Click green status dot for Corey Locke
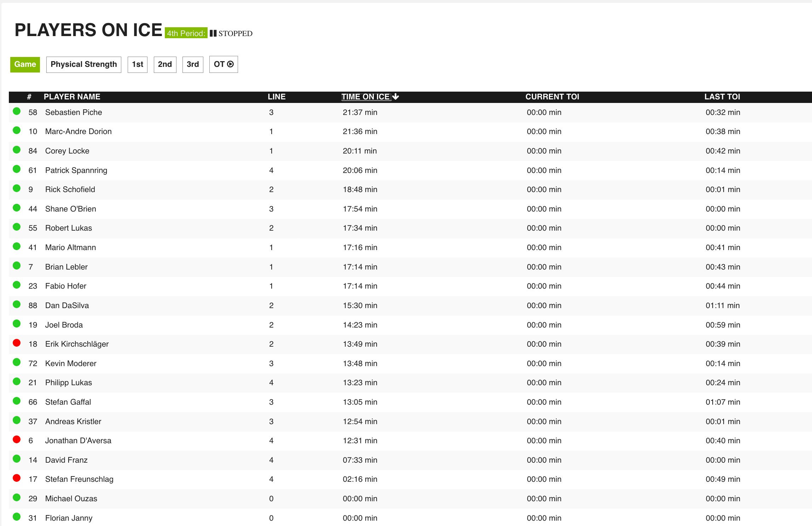Image resolution: width=812 pixels, height=526 pixels. [17, 150]
